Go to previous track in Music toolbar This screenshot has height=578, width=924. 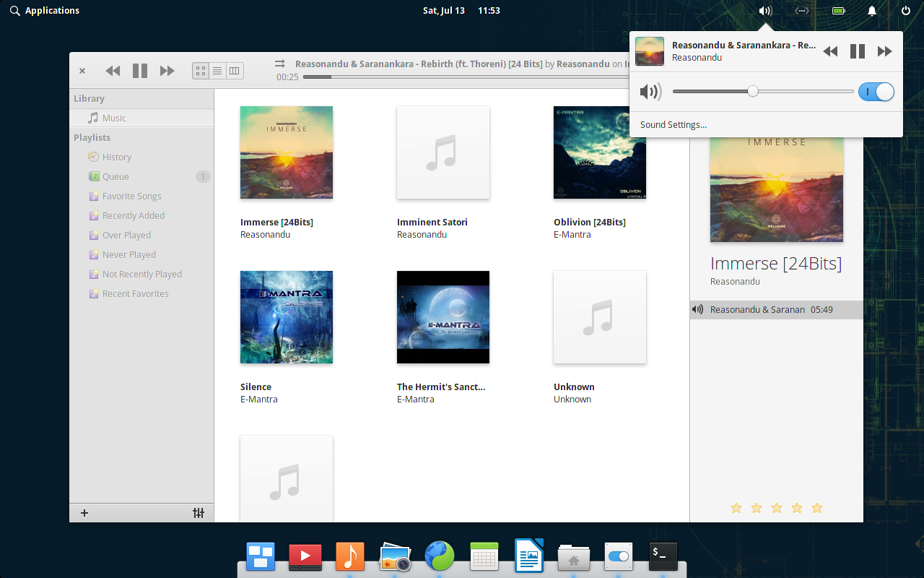tap(113, 71)
